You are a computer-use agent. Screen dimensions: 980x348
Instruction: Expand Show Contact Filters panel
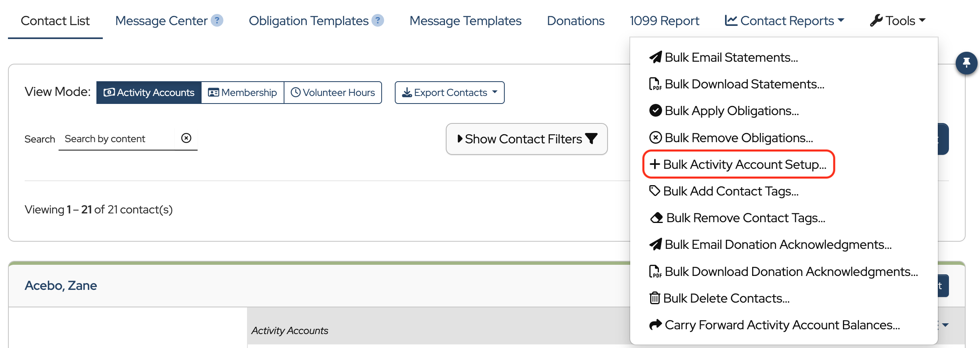pos(526,139)
